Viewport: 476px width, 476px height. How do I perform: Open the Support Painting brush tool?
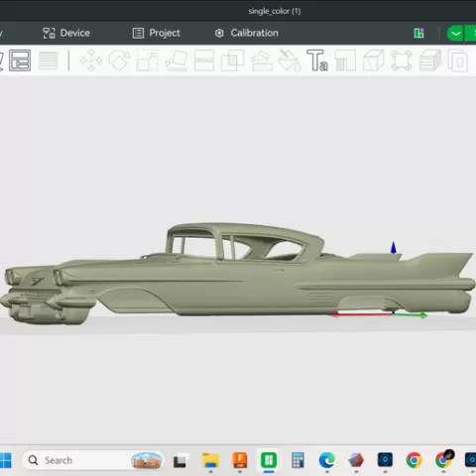[262, 60]
